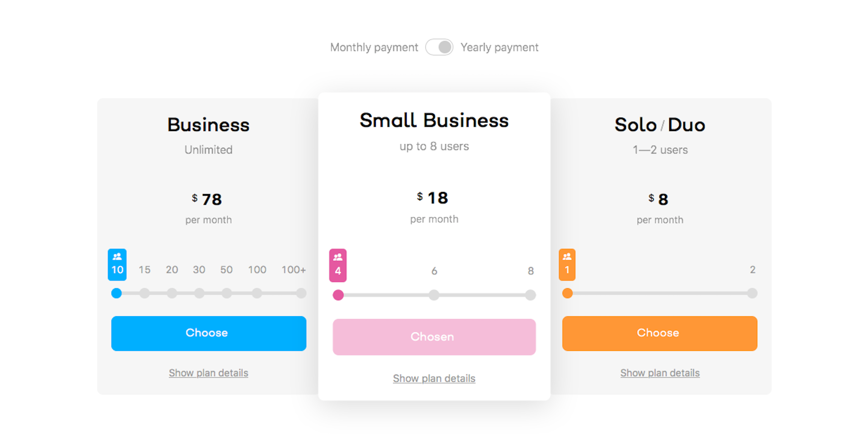
Task: Set Business slider to 50 users
Action: coord(227,293)
